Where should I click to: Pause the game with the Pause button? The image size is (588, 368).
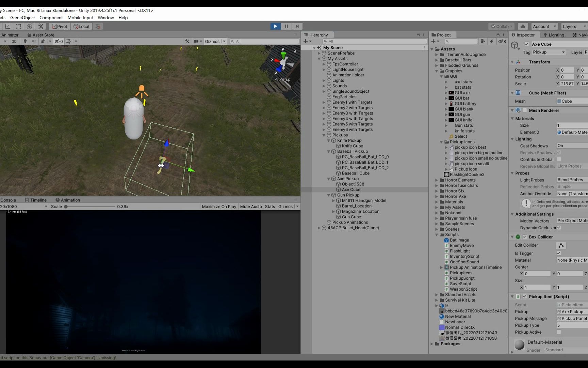(x=286, y=26)
